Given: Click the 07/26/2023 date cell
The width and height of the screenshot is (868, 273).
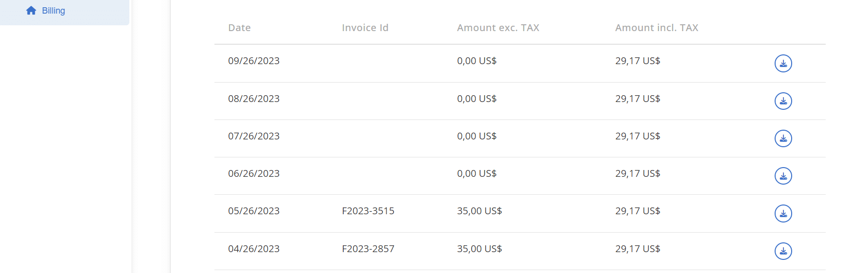Looking at the screenshot, I should click(x=254, y=136).
